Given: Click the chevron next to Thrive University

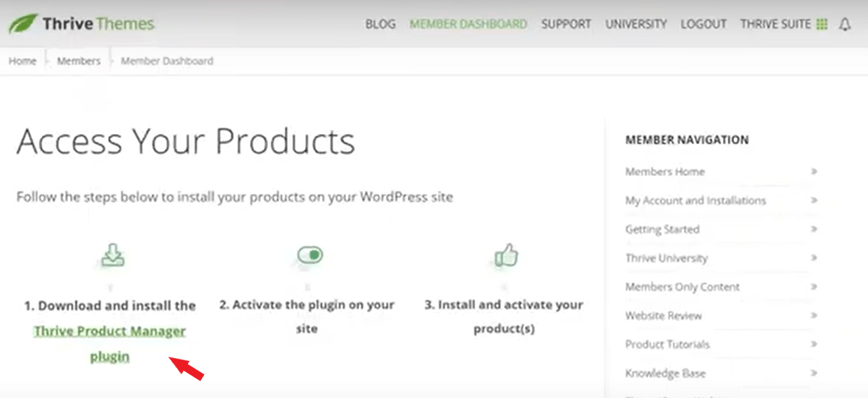Looking at the screenshot, I should point(814,257).
